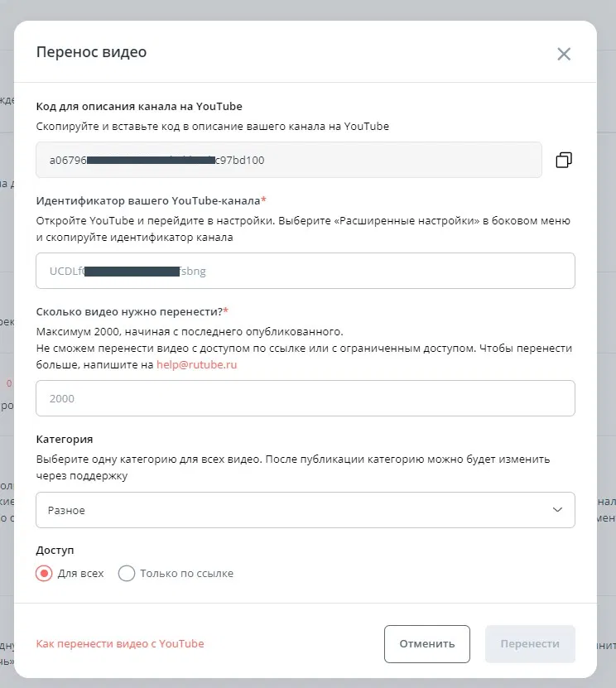
Task: Select the Для всех radio button
Action: pos(44,573)
